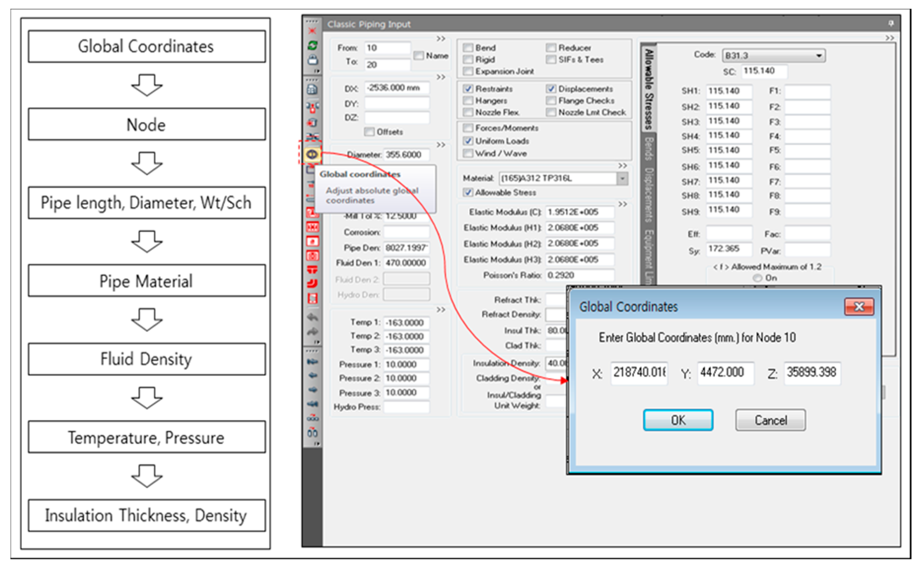
Task: Click the green refresh arrows icon
Action: coord(313,46)
